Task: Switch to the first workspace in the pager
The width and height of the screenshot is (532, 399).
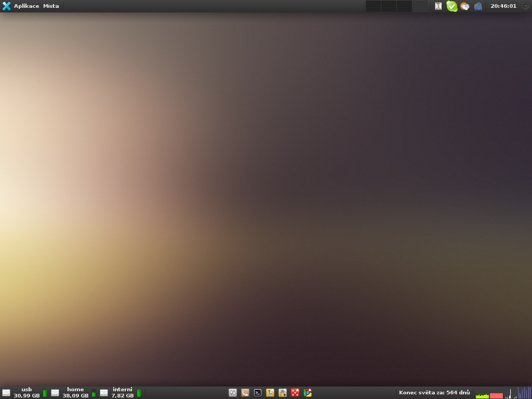Action: point(373,6)
